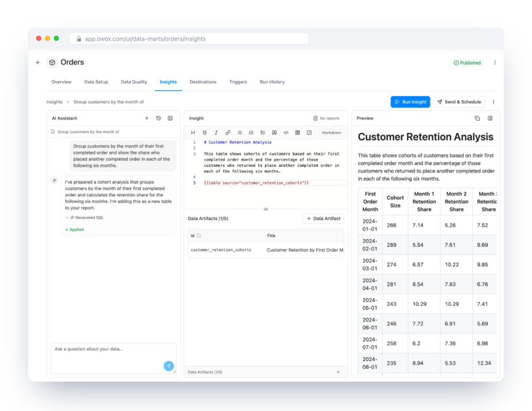Click the 2024-01-01 cohort cell
Viewport: 532px width, 411px height.
coord(370,225)
